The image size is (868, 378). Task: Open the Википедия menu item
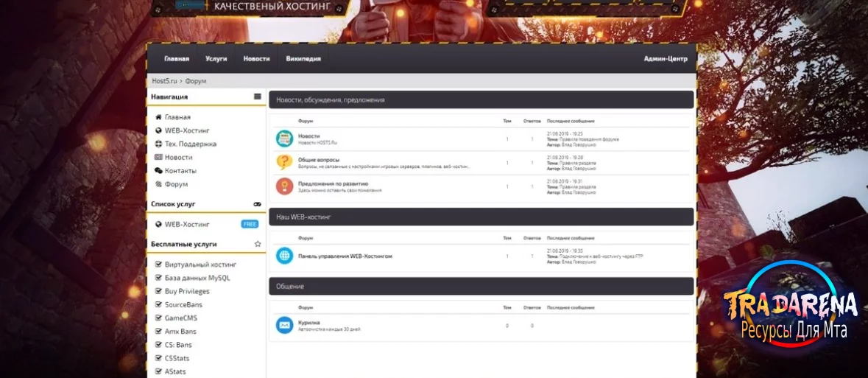pyautogui.click(x=303, y=59)
